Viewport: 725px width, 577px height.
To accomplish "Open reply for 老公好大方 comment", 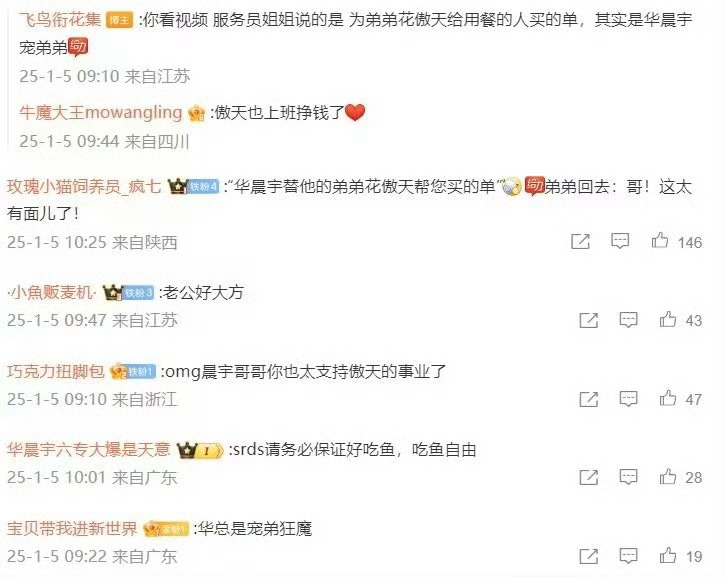I will click(x=628, y=319).
